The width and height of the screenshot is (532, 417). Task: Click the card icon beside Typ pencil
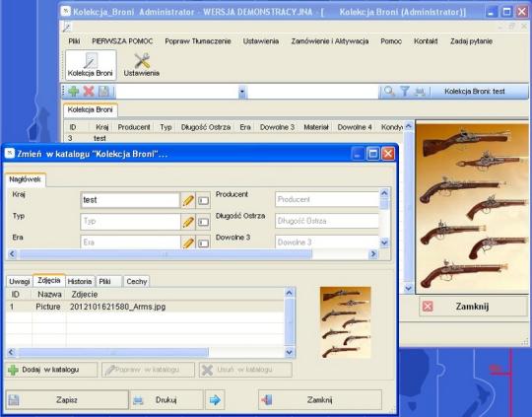203,222
